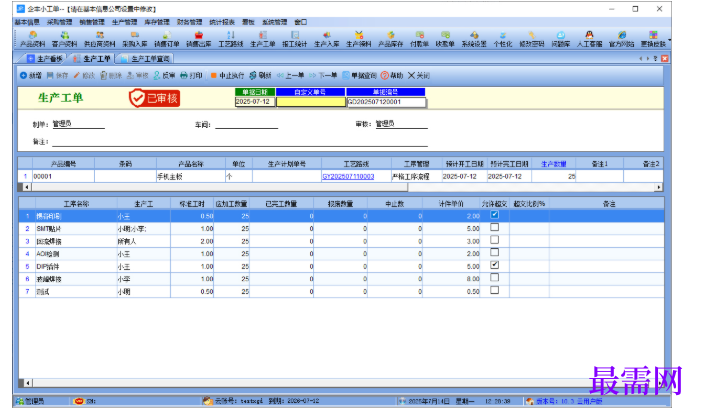Open the 生产管理 menu

click(124, 22)
